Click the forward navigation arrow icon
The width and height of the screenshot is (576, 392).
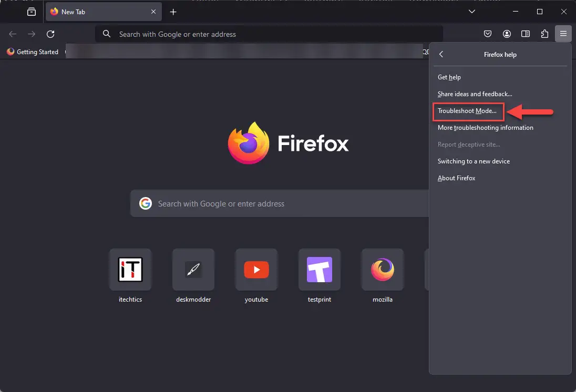coord(31,34)
